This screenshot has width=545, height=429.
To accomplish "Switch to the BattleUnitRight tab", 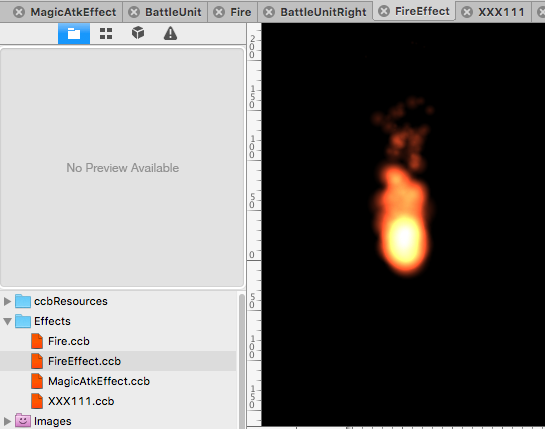I will (x=323, y=12).
